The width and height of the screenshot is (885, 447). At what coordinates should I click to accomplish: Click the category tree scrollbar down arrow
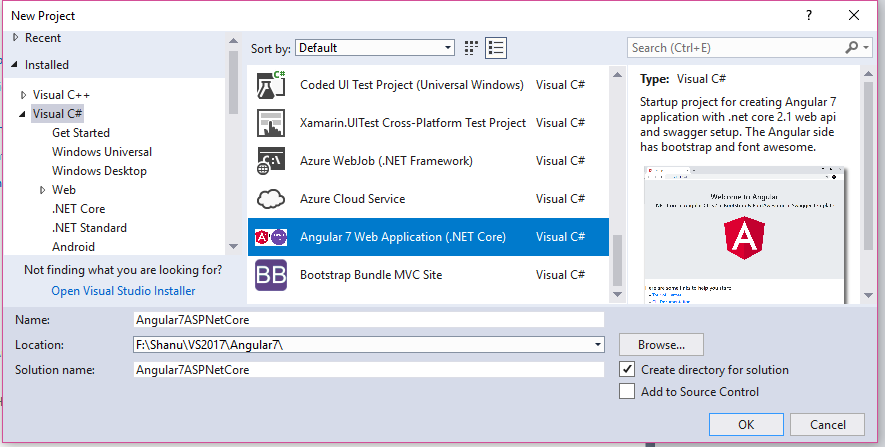233,247
